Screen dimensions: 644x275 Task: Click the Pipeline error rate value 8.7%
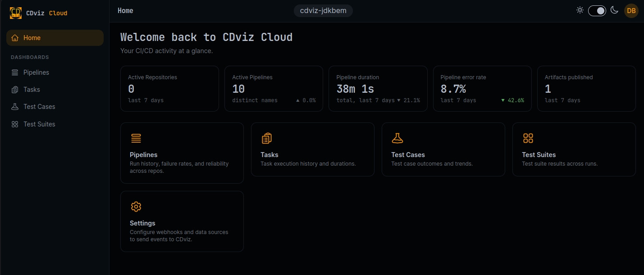click(x=453, y=89)
